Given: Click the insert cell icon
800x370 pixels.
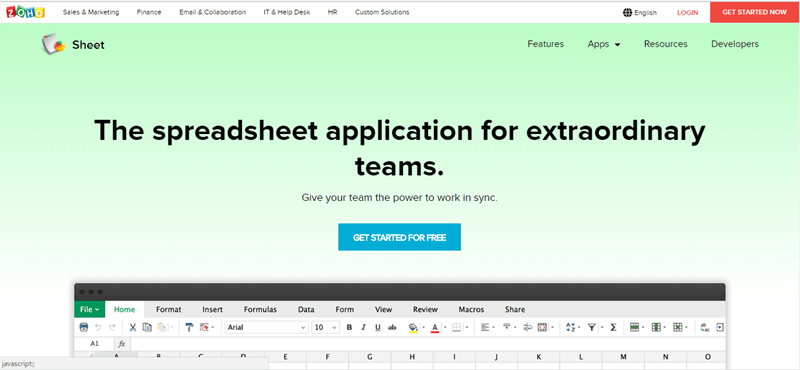Looking at the screenshot, I should click(x=678, y=327).
